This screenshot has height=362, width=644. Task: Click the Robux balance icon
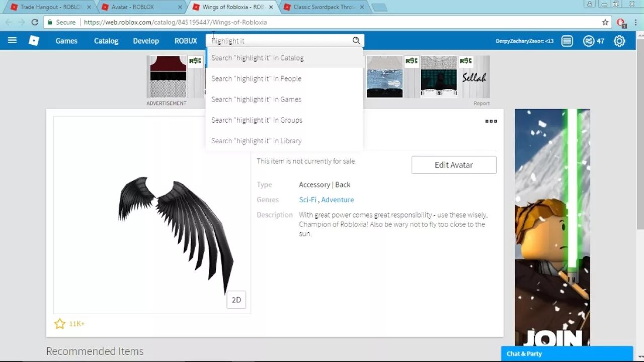[589, 41]
